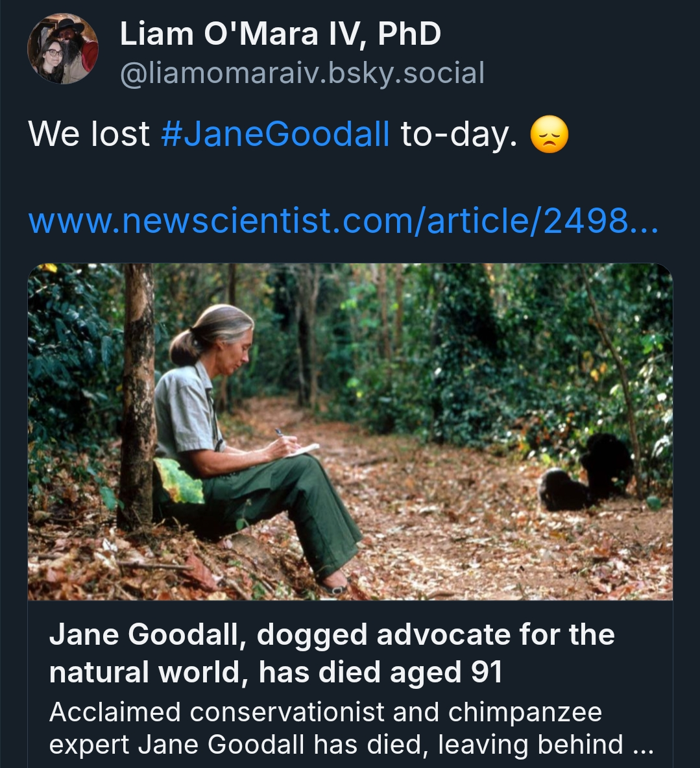Open the @liamomaraiv.bsky.social handle
This screenshot has height=768, width=700.
(302, 73)
